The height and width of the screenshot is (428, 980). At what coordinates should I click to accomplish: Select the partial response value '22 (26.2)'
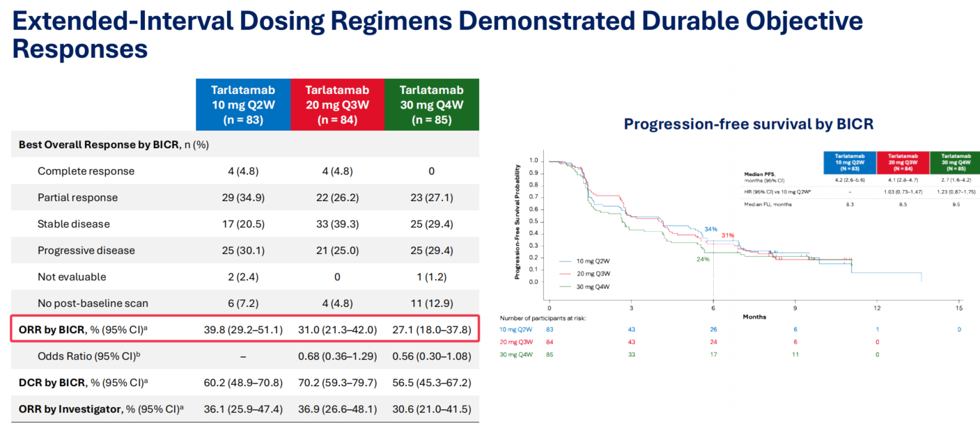pos(338,198)
